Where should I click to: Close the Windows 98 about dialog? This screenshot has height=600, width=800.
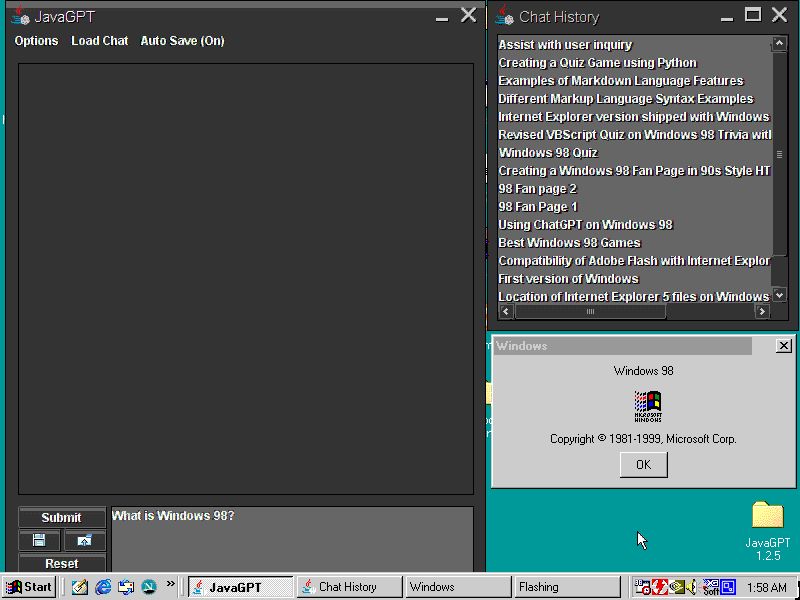[x=783, y=346]
